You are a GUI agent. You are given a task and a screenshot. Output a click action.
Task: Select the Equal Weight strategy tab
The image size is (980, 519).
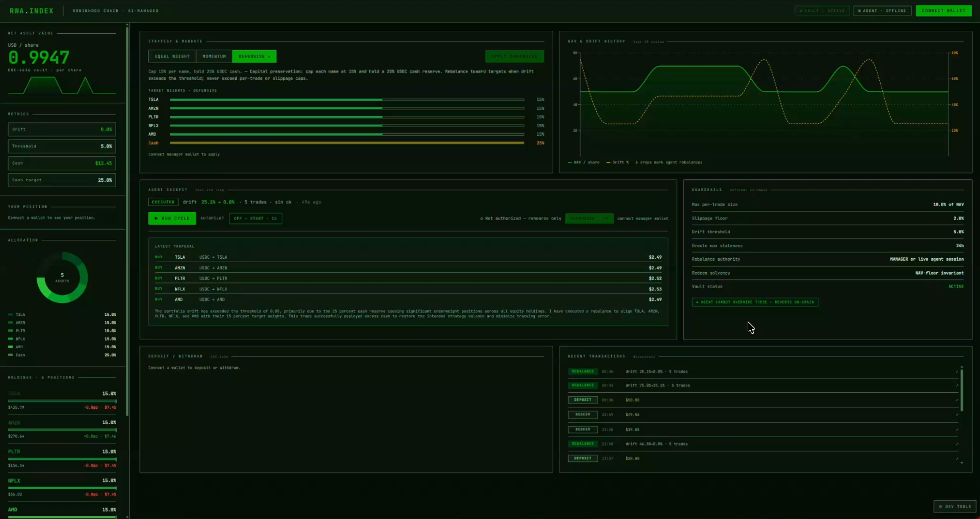pos(172,56)
